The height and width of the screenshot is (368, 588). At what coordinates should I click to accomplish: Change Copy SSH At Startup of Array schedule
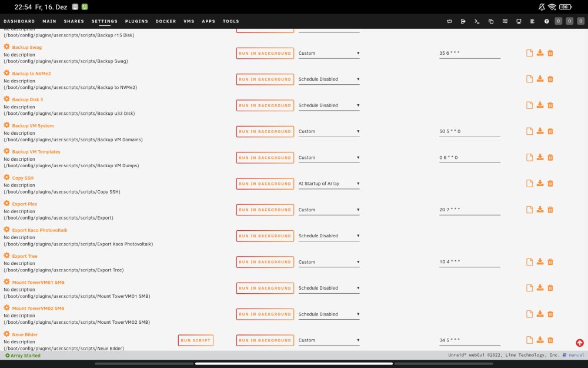tap(329, 184)
